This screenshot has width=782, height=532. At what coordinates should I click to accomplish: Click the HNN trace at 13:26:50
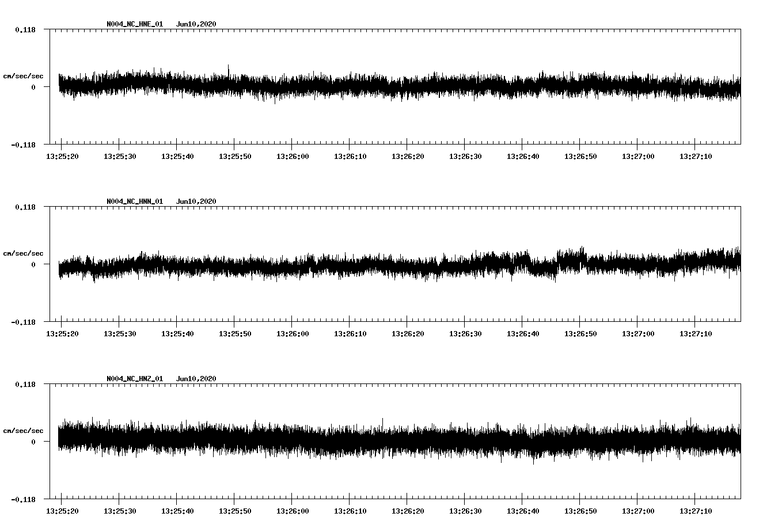pyautogui.click(x=580, y=261)
